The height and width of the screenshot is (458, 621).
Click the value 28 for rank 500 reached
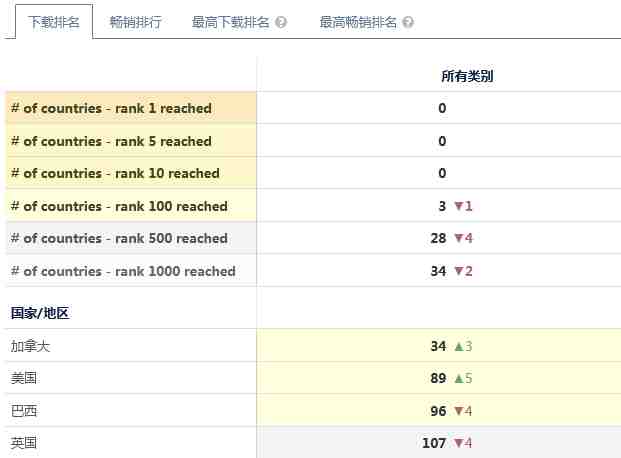[x=438, y=238]
